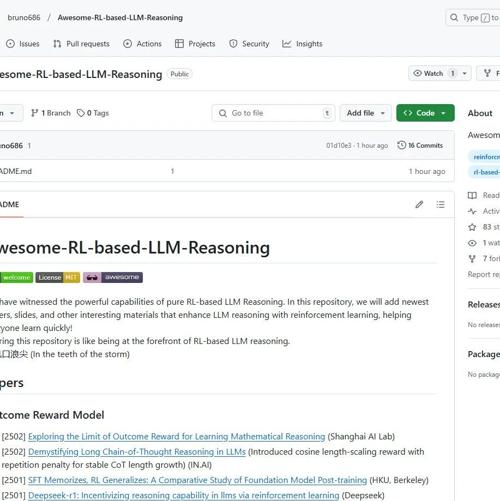This screenshot has width=500, height=501.
Task: Expand the Watch dropdown arrow
Action: (465, 73)
